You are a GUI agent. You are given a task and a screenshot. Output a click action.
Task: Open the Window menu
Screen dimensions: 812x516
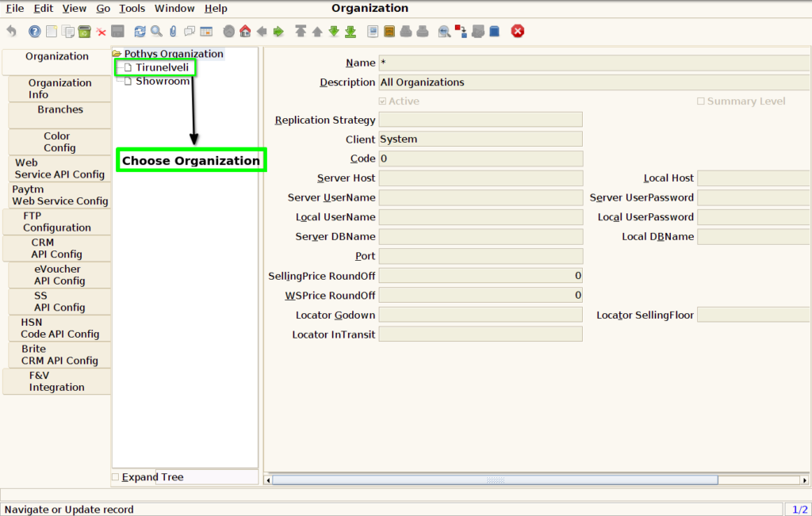[174, 8]
